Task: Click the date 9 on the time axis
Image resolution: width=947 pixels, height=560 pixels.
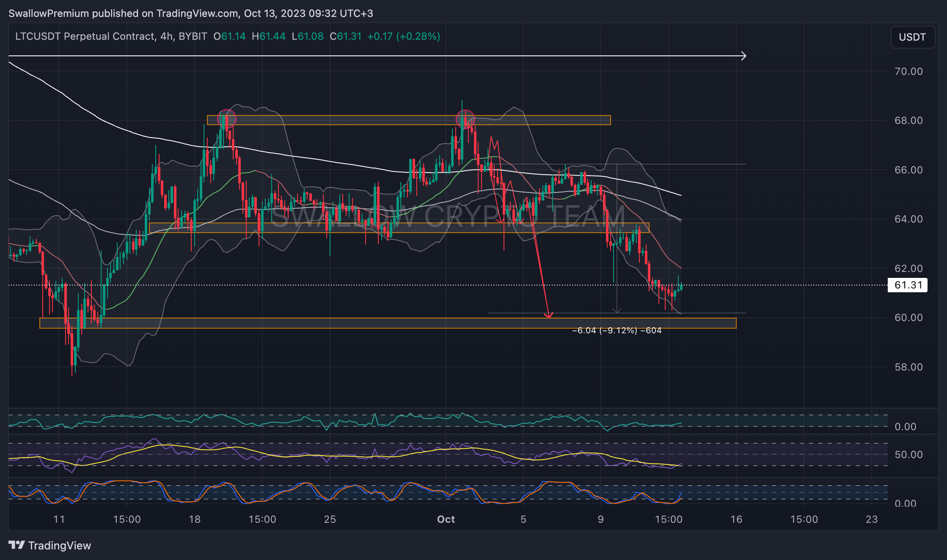Action: click(601, 519)
